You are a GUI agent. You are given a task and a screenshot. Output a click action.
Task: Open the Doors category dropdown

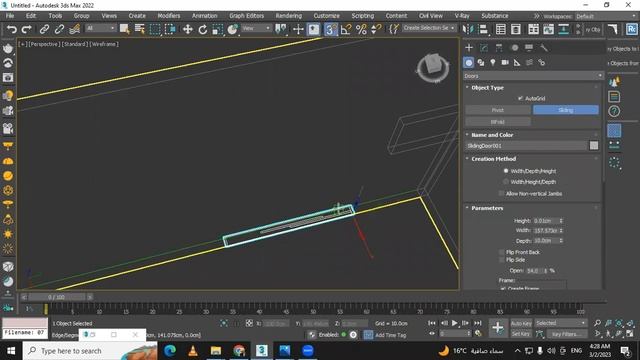tap(533, 76)
